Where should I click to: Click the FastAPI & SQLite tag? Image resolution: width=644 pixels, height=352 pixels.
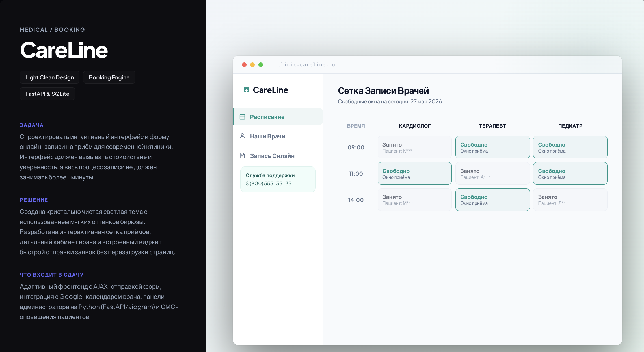coord(47,94)
